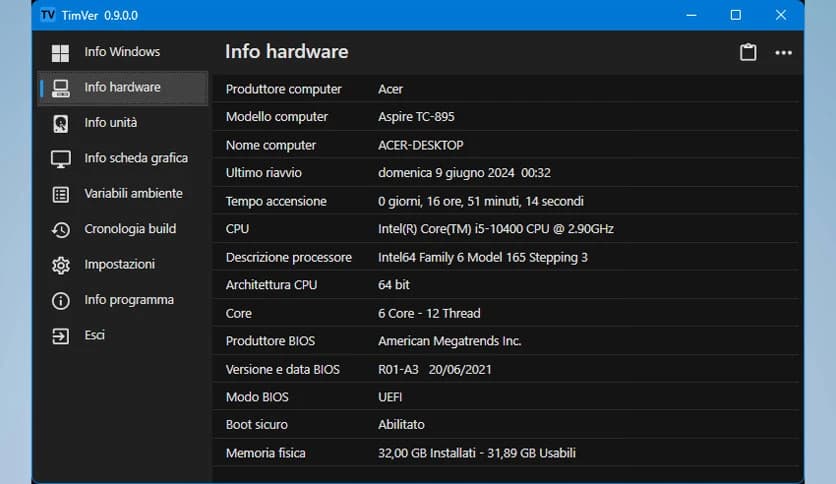Select the '0 giorni, 16 ore' uptime value
Viewport: 836px width, 484px height.
click(481, 201)
